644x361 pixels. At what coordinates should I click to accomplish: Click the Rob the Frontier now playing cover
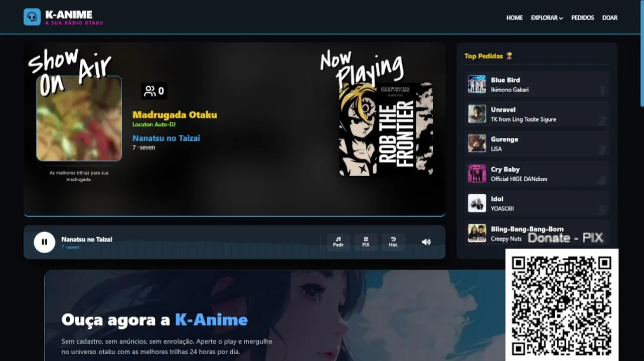click(386, 129)
